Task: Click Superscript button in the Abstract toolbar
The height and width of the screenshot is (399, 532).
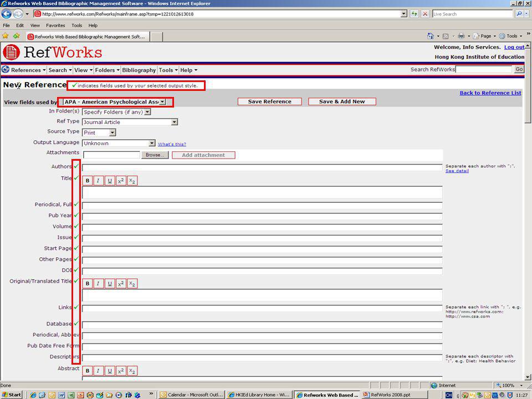Action: point(121,371)
